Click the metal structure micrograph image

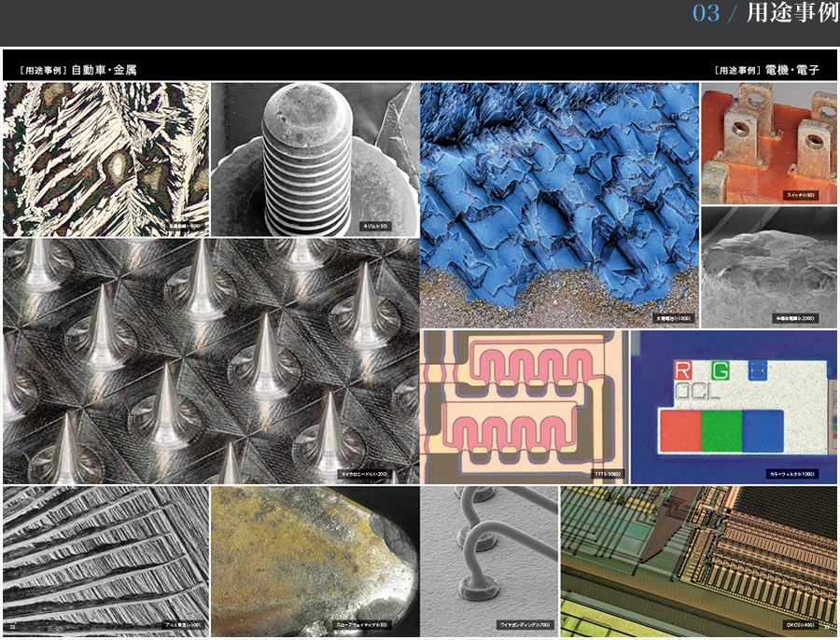pyautogui.click(x=105, y=159)
